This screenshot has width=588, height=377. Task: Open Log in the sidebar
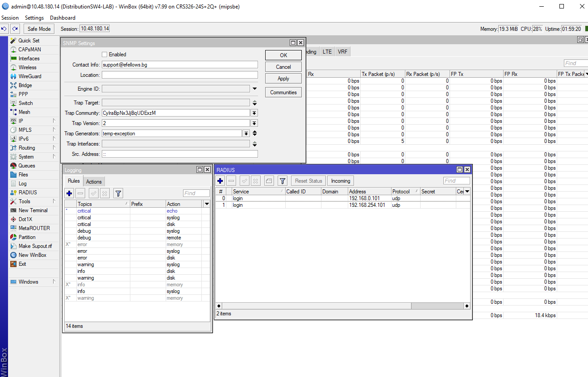click(22, 184)
